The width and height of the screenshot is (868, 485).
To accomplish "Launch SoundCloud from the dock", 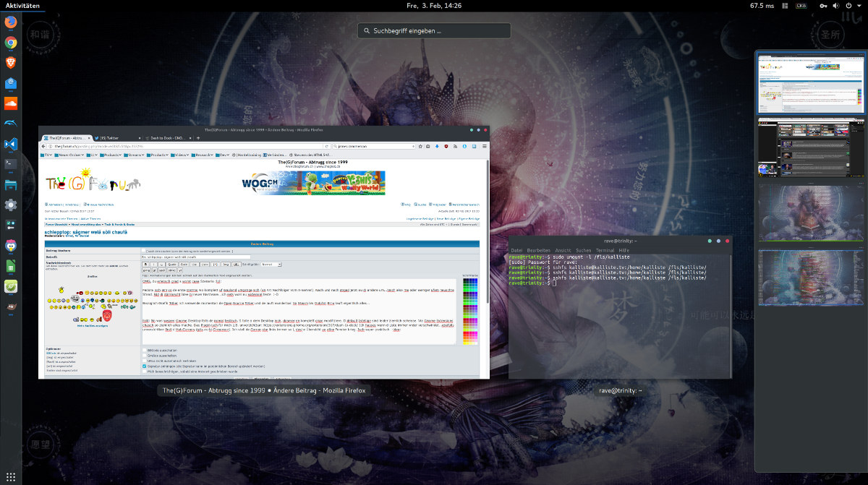I will [11, 104].
